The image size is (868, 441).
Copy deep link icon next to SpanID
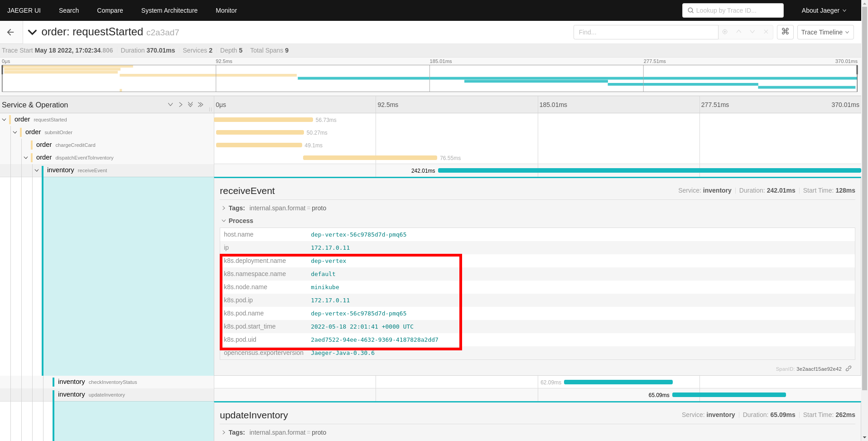click(x=849, y=368)
